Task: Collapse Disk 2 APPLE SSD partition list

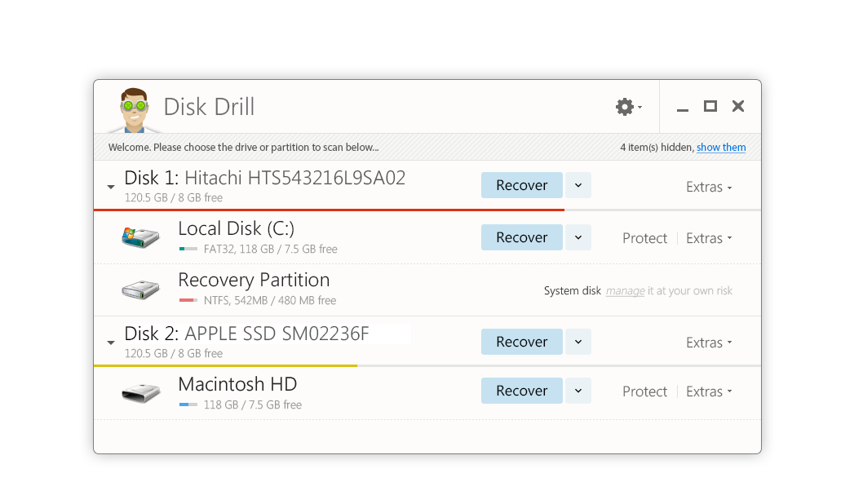Action: [x=111, y=343]
